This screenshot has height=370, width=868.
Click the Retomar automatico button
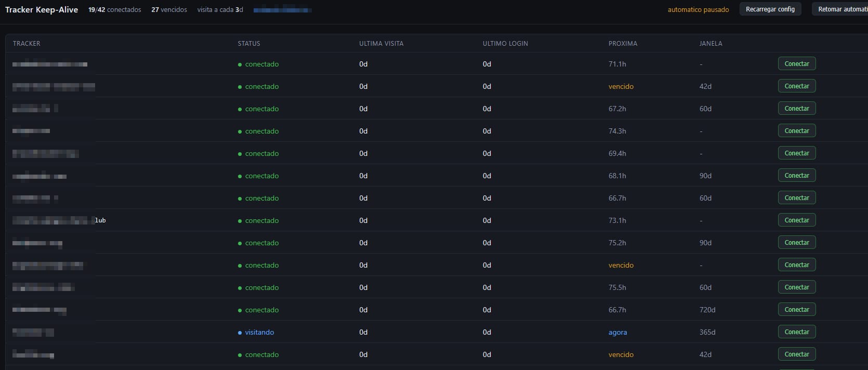pyautogui.click(x=840, y=9)
